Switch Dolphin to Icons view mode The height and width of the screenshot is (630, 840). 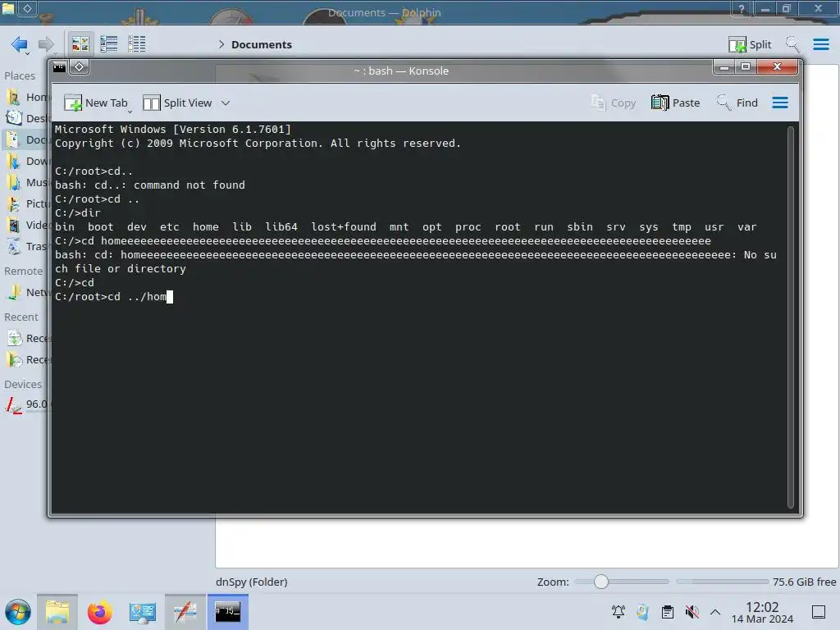pyautogui.click(x=80, y=44)
